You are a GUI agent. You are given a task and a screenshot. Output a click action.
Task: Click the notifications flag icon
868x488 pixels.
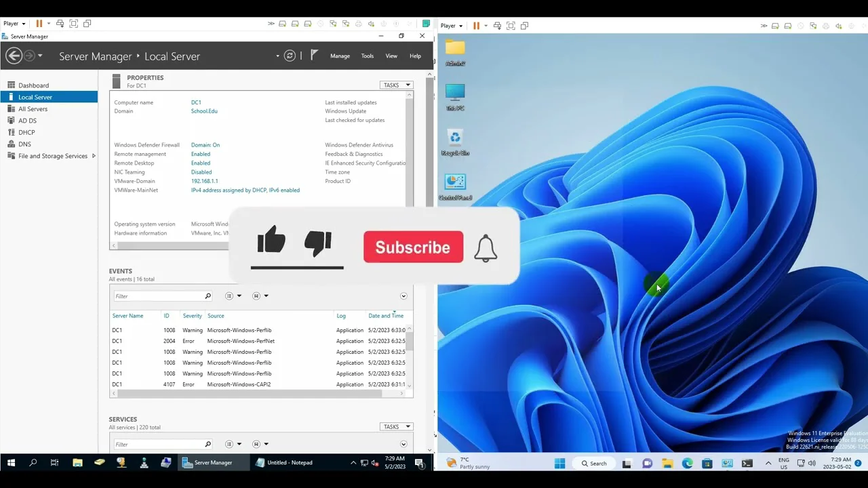[314, 56]
